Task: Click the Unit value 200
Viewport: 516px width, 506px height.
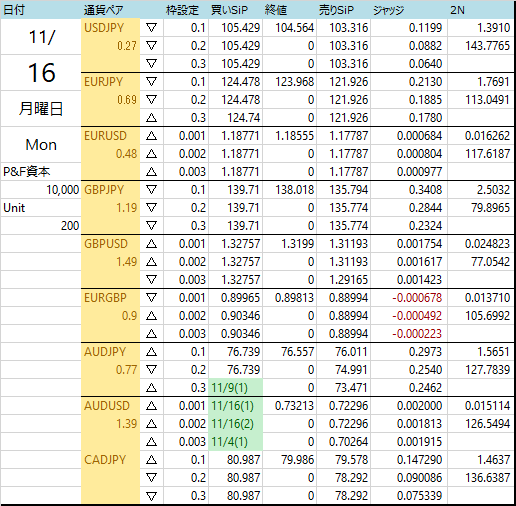Action: pos(70,226)
